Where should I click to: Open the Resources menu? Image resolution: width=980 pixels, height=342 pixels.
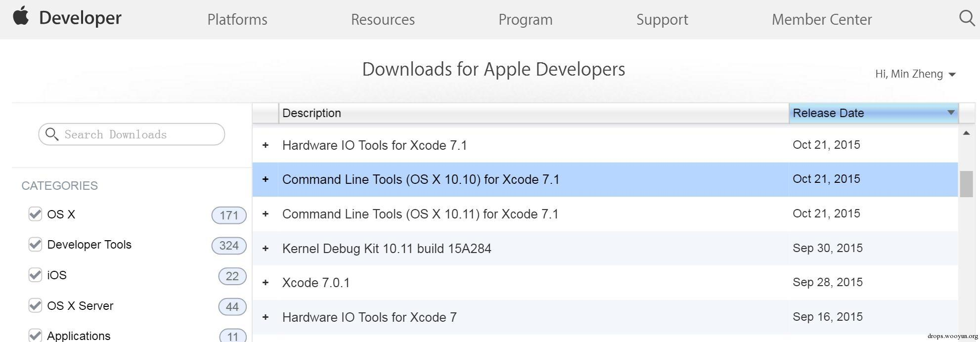[383, 19]
